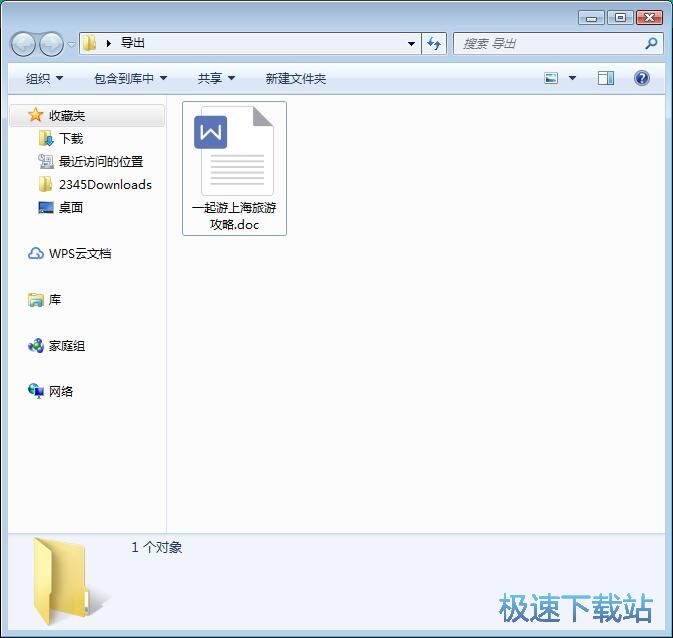Viewport: 673px width, 638px height.
Task: Open the 共享 menu
Action: [216, 78]
